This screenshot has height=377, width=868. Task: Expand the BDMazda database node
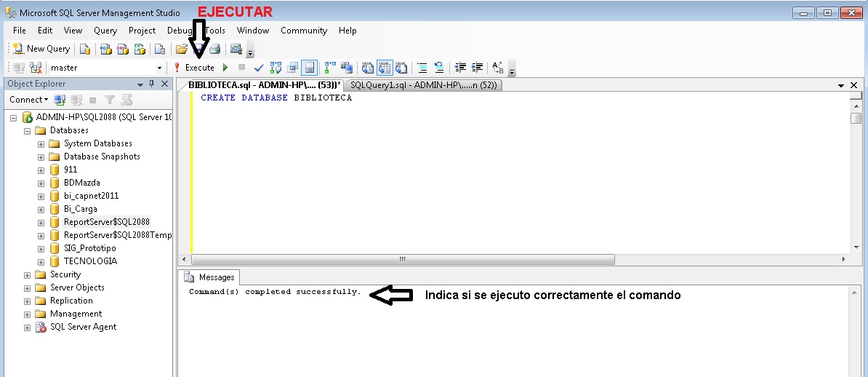41,183
